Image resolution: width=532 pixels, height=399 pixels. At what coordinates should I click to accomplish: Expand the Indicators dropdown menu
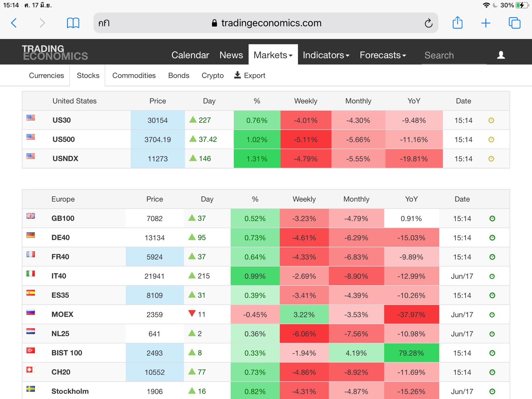[326, 55]
